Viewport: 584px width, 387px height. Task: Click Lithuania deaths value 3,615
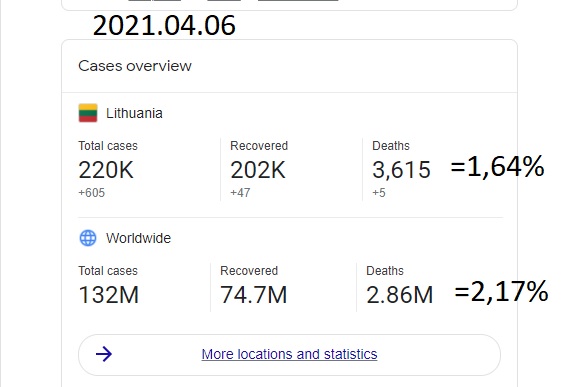pos(402,170)
